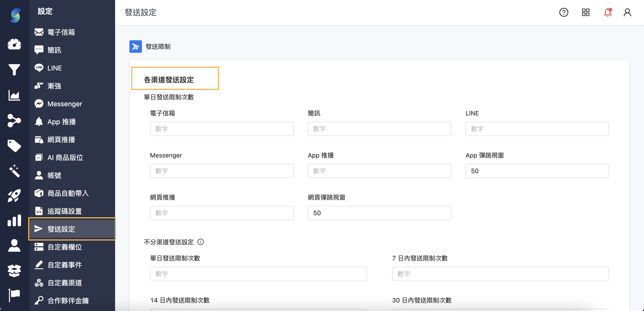The image size is (644, 311).
Task: Select Messenger in the settings sidebar
Action: pos(64,104)
